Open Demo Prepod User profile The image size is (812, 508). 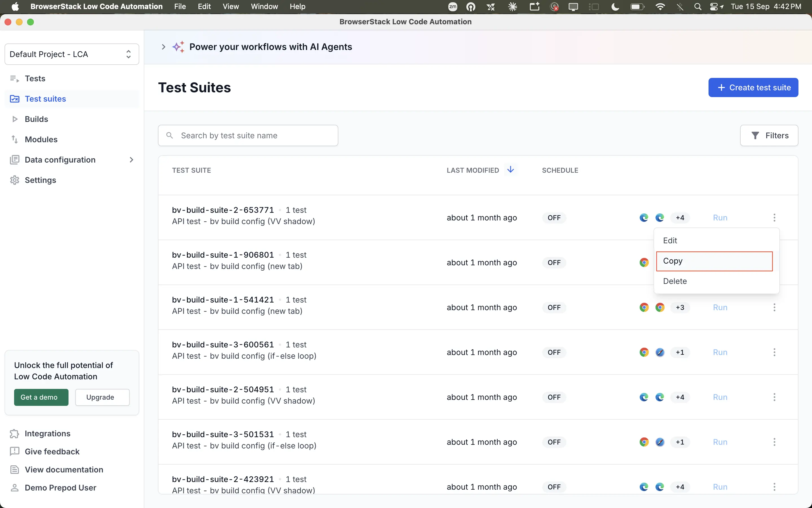point(60,487)
